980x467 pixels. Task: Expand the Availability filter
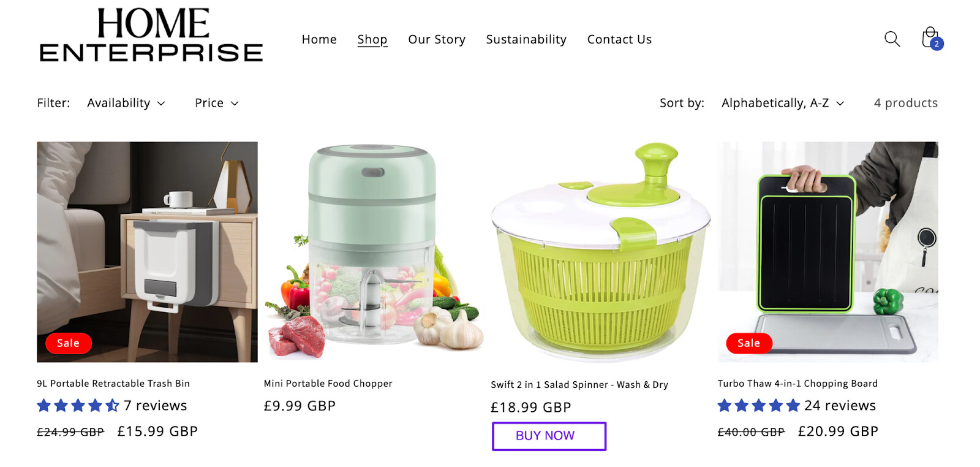click(x=126, y=103)
